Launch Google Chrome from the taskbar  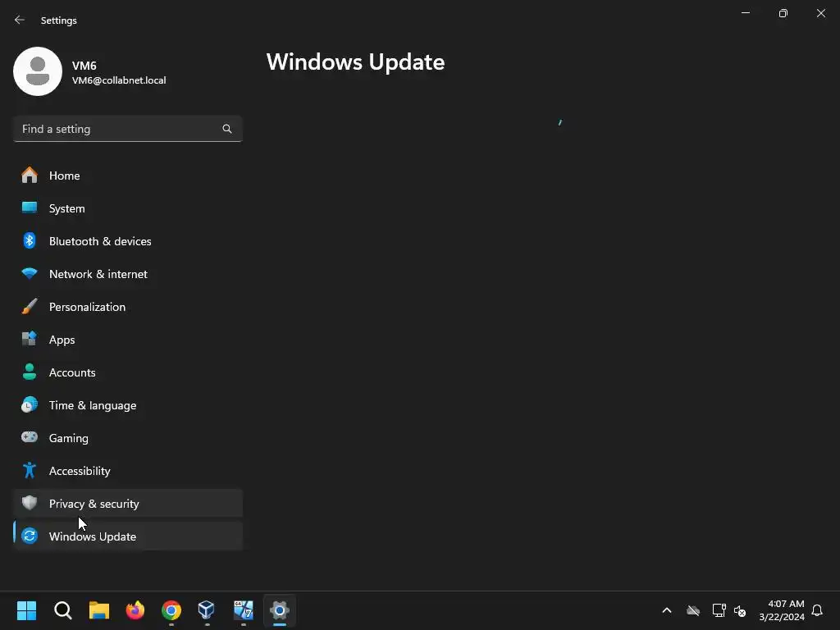tap(171, 610)
